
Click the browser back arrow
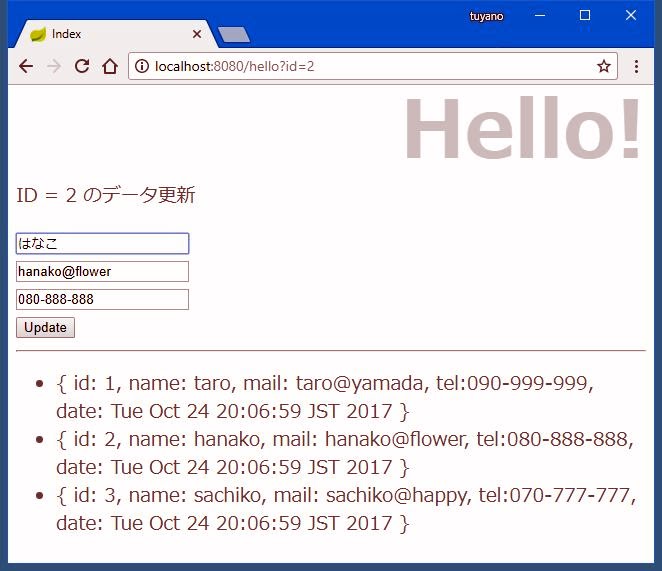tap(26, 66)
